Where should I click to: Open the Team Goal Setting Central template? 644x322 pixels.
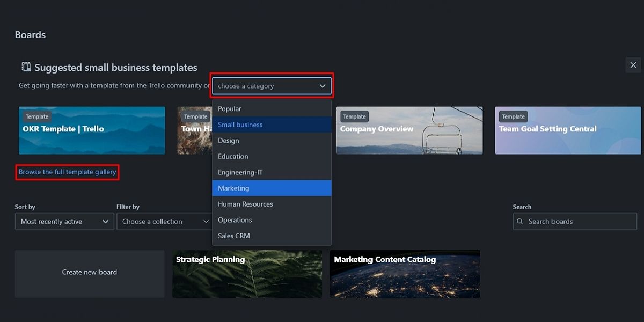coord(567,130)
